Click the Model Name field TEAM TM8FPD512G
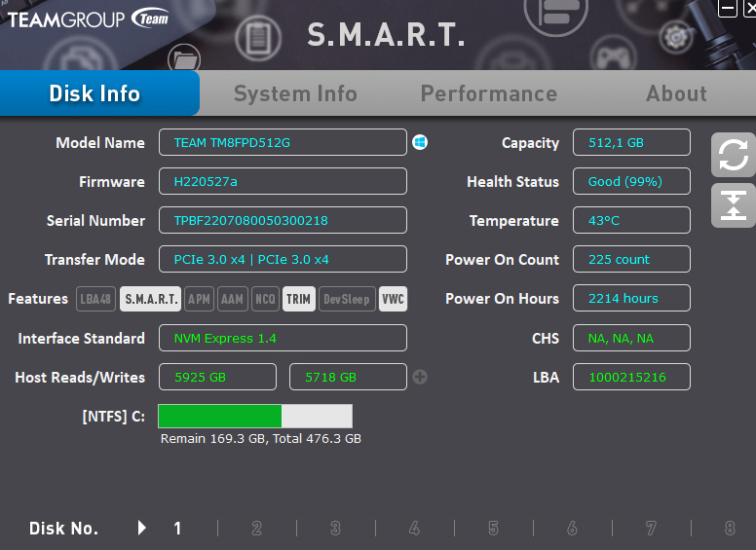 point(283,142)
